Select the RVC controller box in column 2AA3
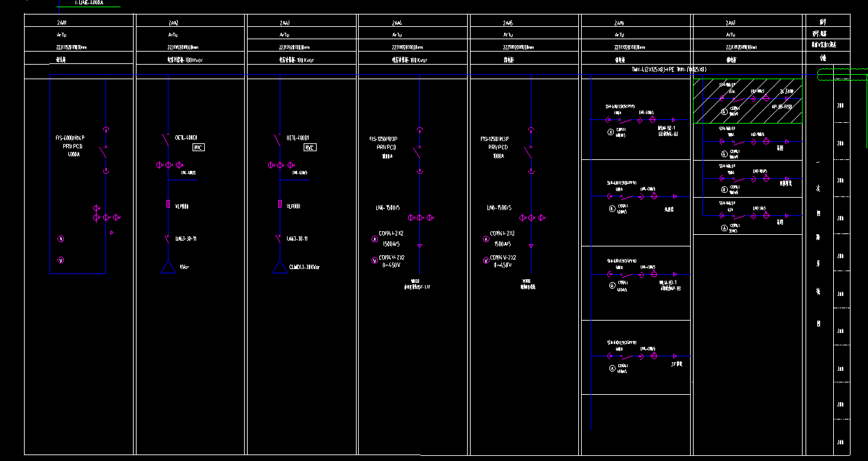The height and width of the screenshot is (461, 868). [310, 148]
